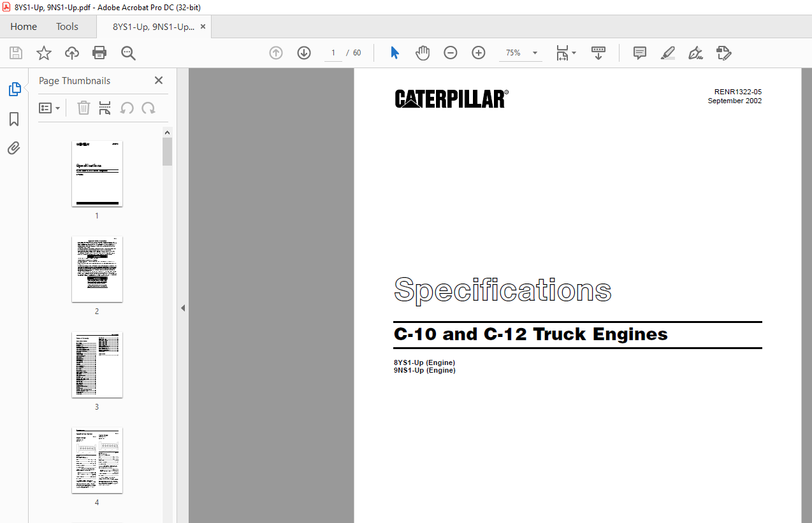Click the '9NS1-Up (Engine)' text
The height and width of the screenshot is (523, 812).
[424, 370]
